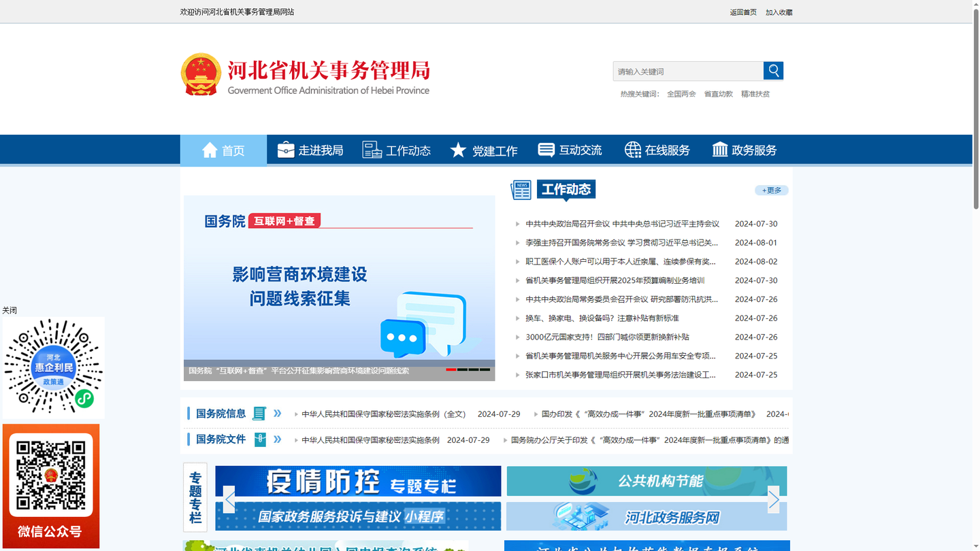Click the star icon next to 党建工作
This screenshot has width=980, height=551.
[459, 150]
